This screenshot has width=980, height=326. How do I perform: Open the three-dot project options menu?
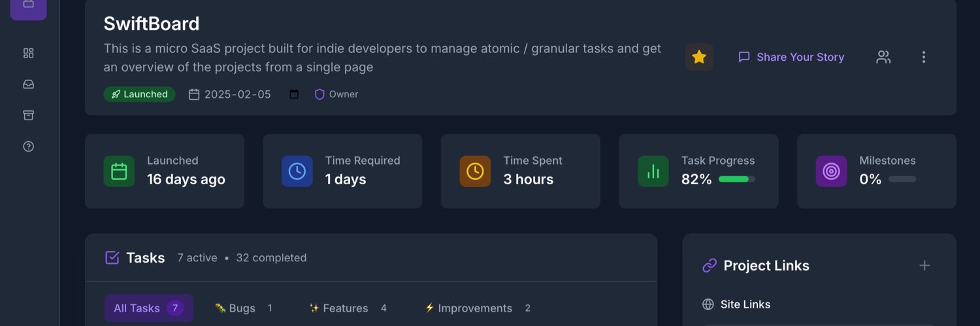tap(924, 57)
